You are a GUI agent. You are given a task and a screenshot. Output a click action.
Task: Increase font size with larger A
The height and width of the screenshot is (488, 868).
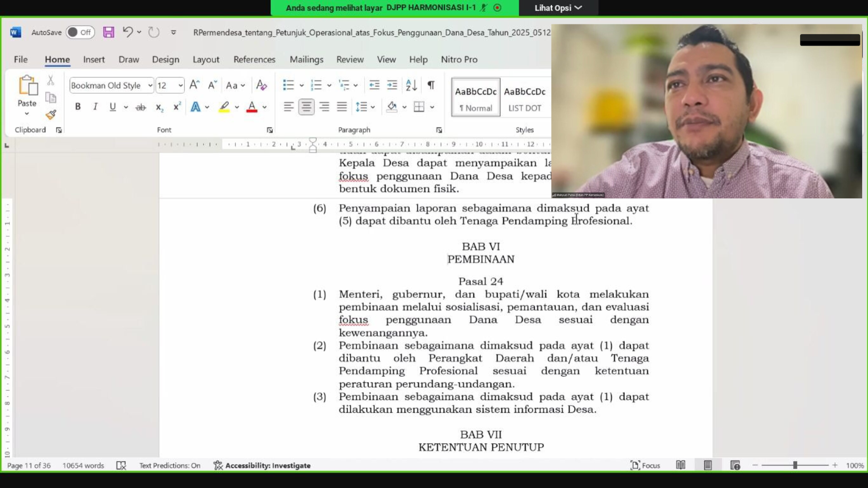[x=194, y=85]
